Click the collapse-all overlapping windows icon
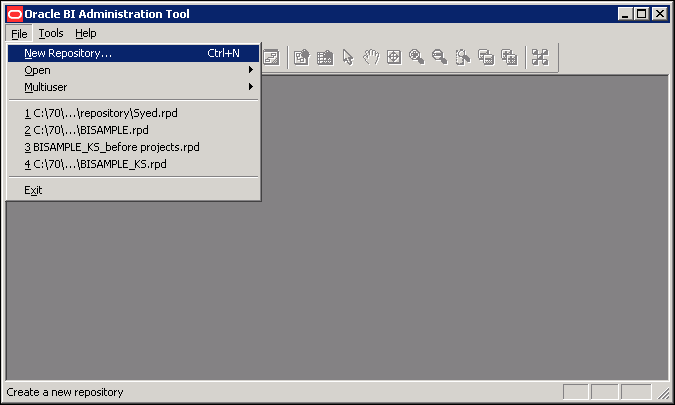The width and height of the screenshot is (675, 405). point(486,57)
